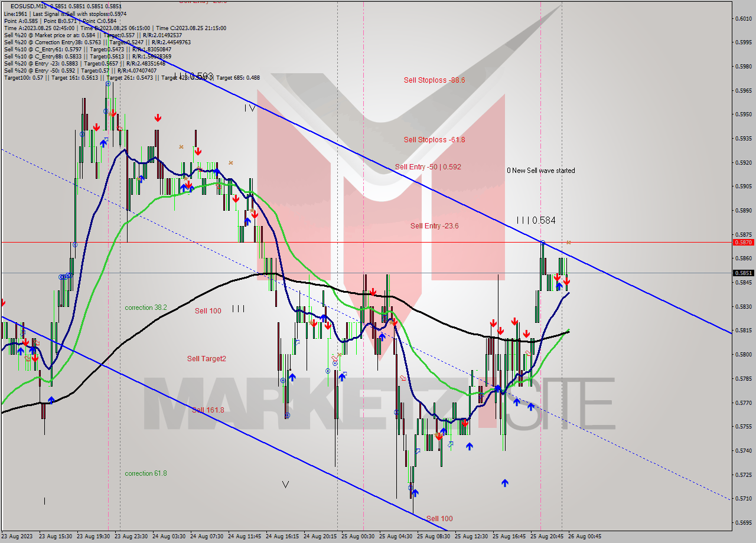Click the '26 Aug 00:45' time label
Screen dimensions: 756x543
585,537
